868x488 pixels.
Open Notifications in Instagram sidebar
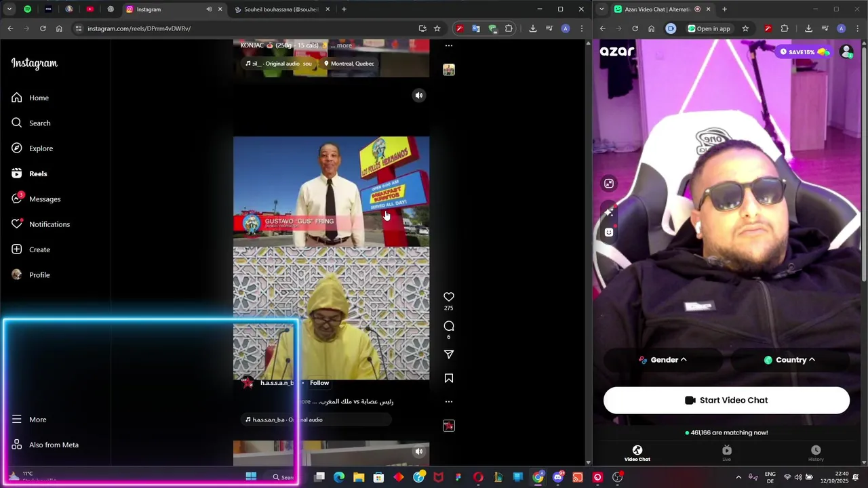[x=40, y=224]
